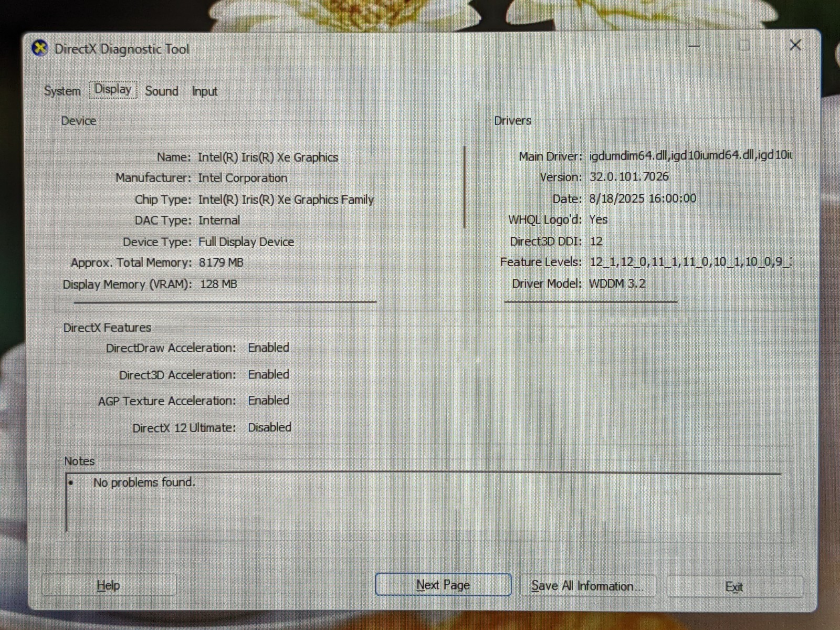The width and height of the screenshot is (840, 630).
Task: Click Direct3D DDI value 12
Action: (596, 241)
